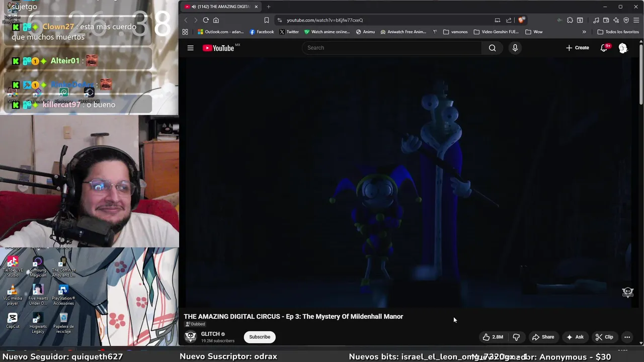Expand Video Genshin FUE bookmark folder
644x362 pixels.
496,32
